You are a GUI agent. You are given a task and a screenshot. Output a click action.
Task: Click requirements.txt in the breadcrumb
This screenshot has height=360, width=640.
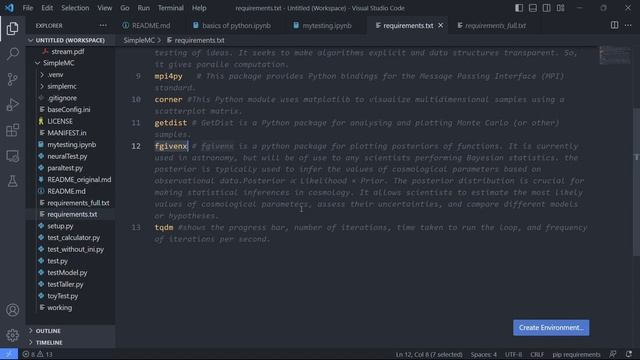[199, 40]
